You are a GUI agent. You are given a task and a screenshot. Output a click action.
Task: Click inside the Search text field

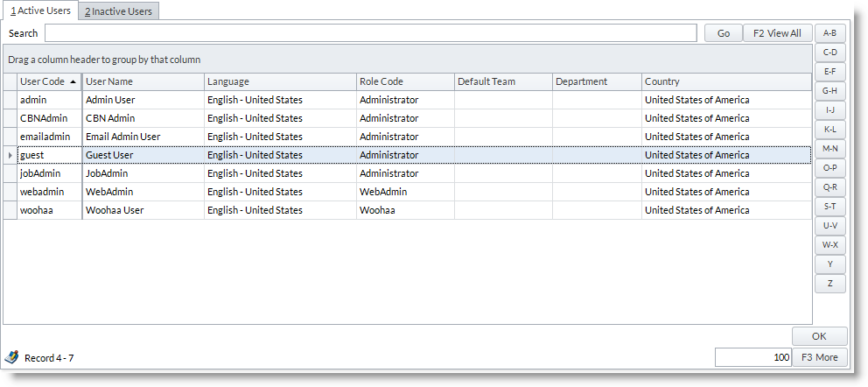374,33
